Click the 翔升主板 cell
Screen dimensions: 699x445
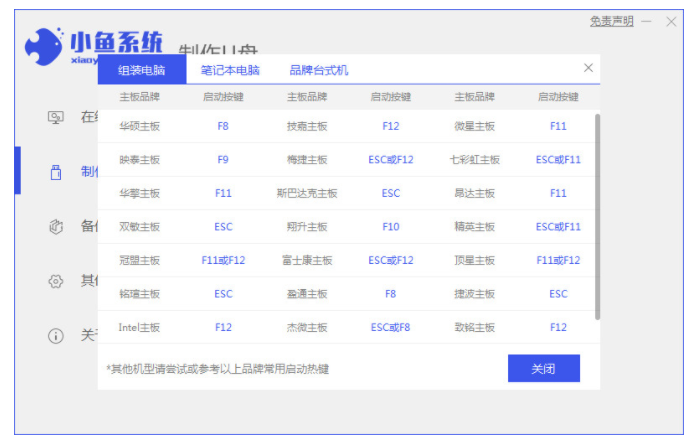click(307, 227)
